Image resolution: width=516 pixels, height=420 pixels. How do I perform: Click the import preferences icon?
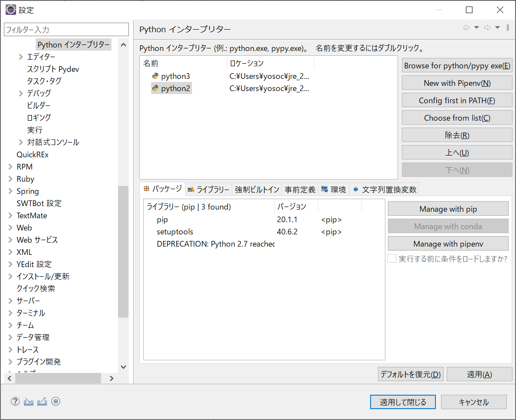point(29,402)
